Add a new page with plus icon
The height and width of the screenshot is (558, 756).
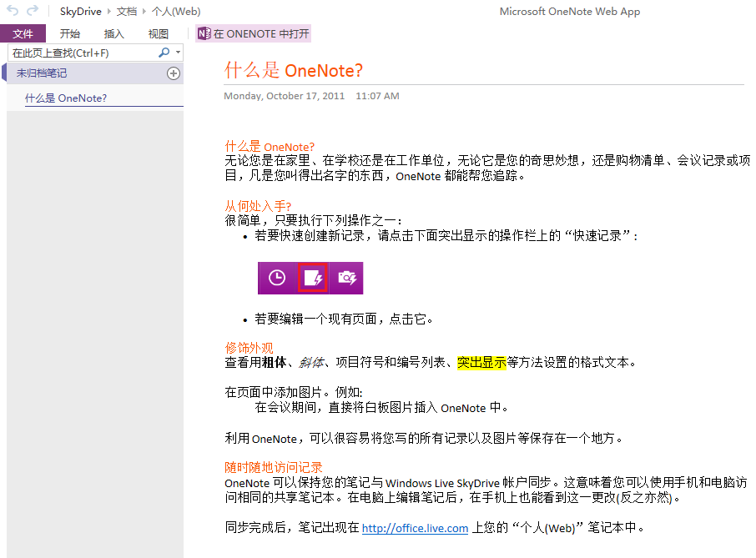tap(174, 73)
